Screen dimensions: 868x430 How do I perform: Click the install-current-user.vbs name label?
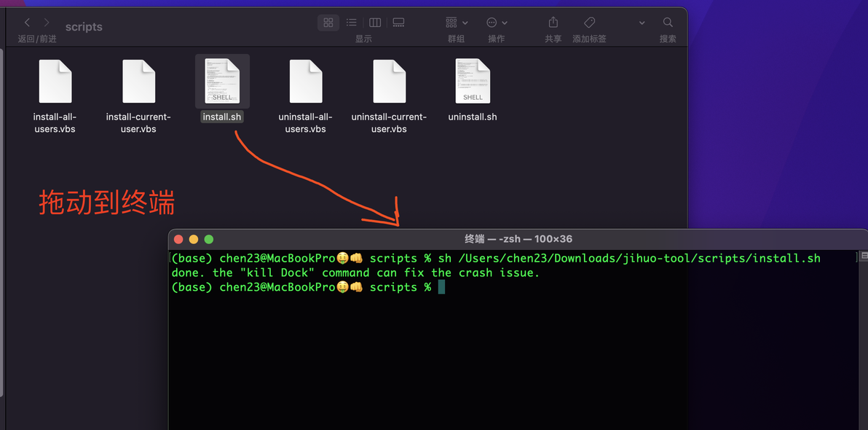coord(138,123)
